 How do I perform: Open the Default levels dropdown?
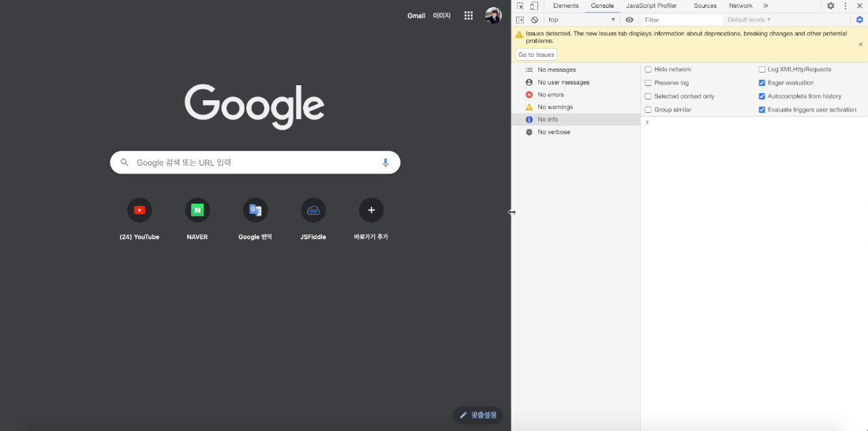tap(748, 20)
